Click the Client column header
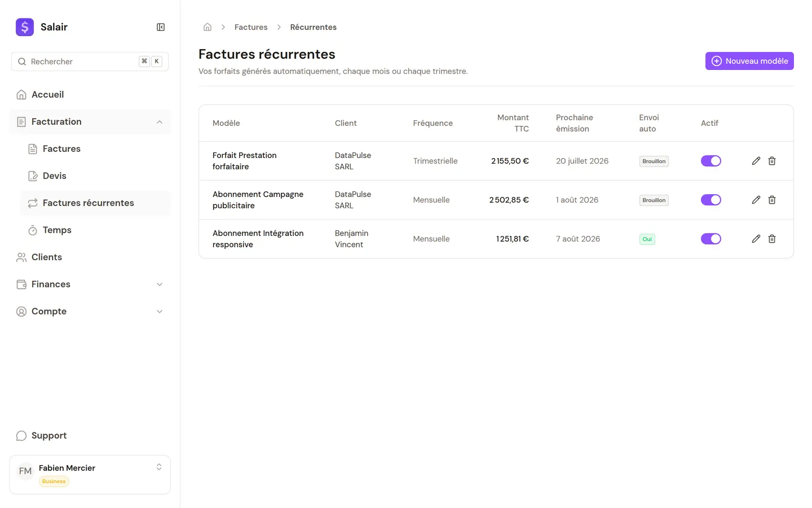 click(346, 123)
